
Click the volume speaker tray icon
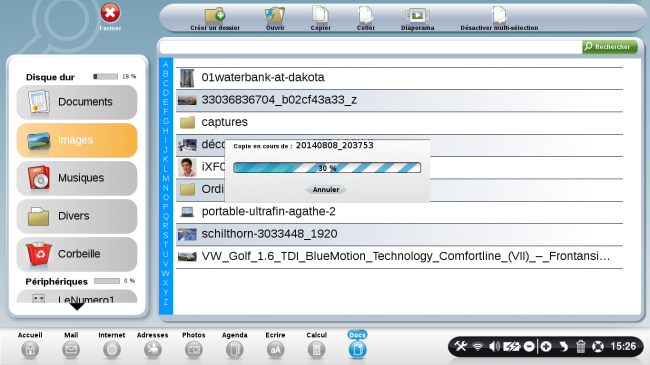point(494,346)
